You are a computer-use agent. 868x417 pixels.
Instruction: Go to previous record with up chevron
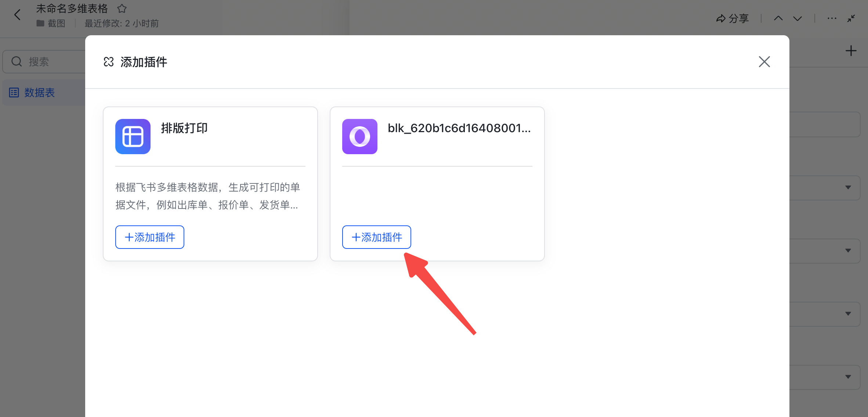[x=778, y=18]
